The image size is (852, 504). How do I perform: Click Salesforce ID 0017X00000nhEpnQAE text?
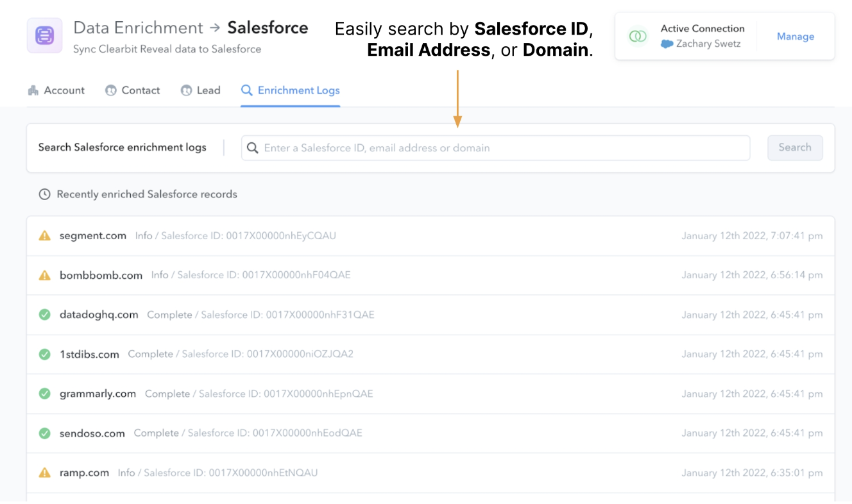click(x=285, y=394)
